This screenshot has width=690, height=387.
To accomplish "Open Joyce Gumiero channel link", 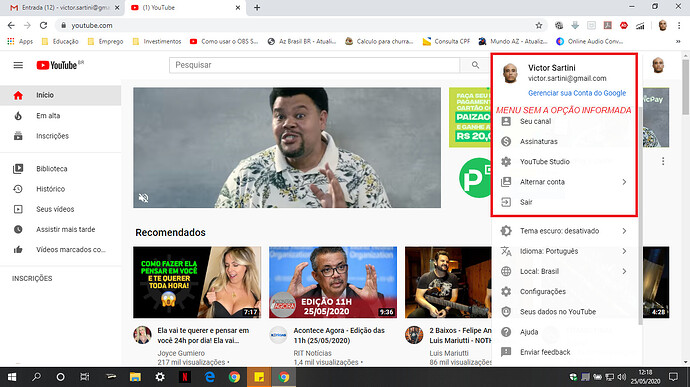I will [181, 353].
